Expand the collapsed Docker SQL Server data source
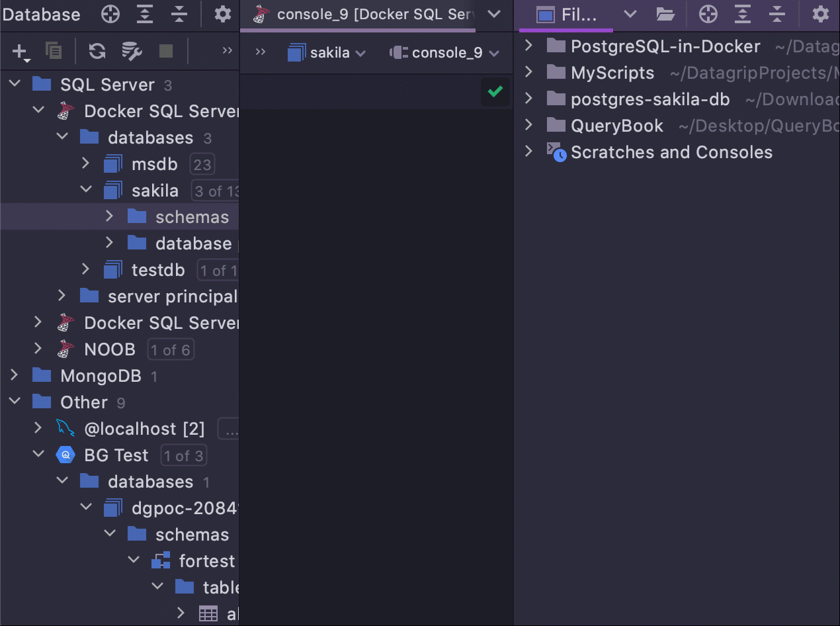Screen dimensions: 840x626 click(x=38, y=322)
